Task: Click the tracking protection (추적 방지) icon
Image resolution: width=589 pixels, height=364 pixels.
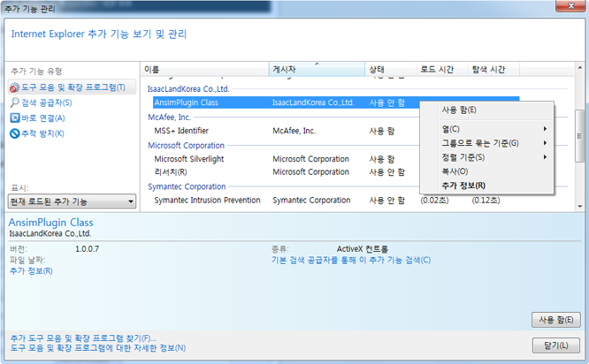Action: pyautogui.click(x=15, y=133)
